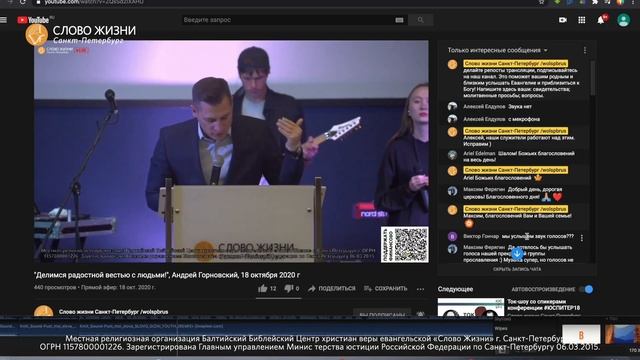
Task: Click Ariel Edelman's avatar in chat
Action: tap(452, 155)
